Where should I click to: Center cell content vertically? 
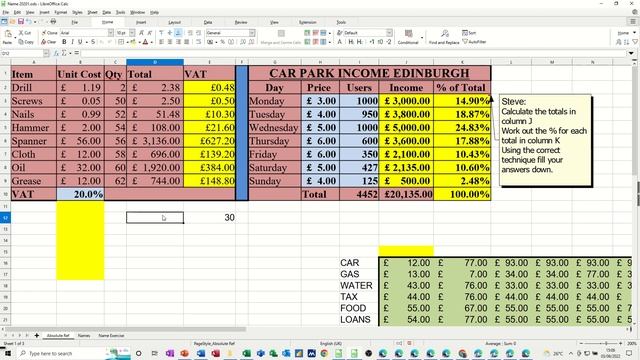tap(170, 33)
